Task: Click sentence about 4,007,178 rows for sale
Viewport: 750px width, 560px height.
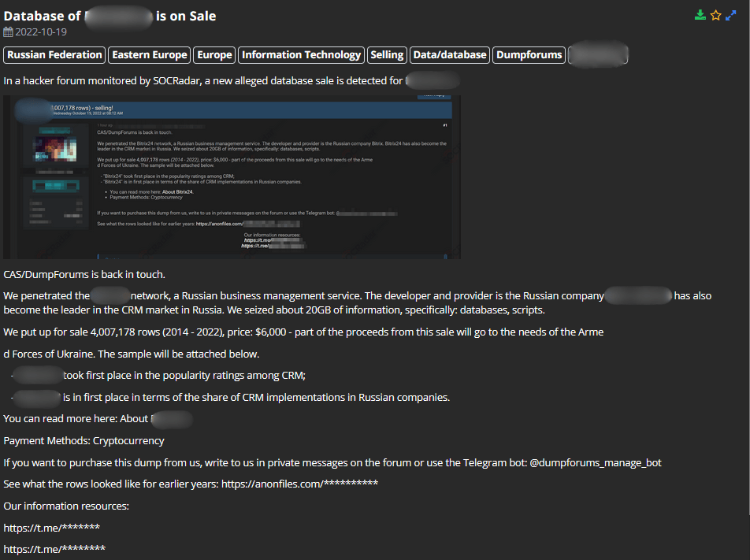Action: (x=303, y=332)
